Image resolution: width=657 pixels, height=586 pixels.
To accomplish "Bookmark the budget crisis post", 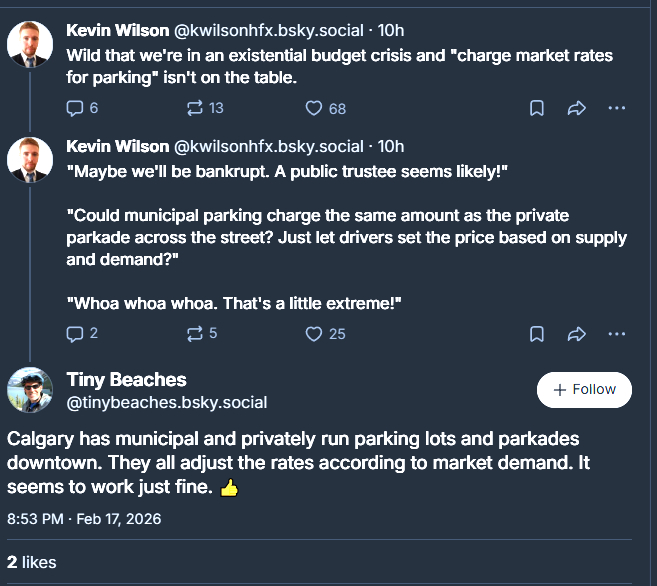I will pos(537,108).
